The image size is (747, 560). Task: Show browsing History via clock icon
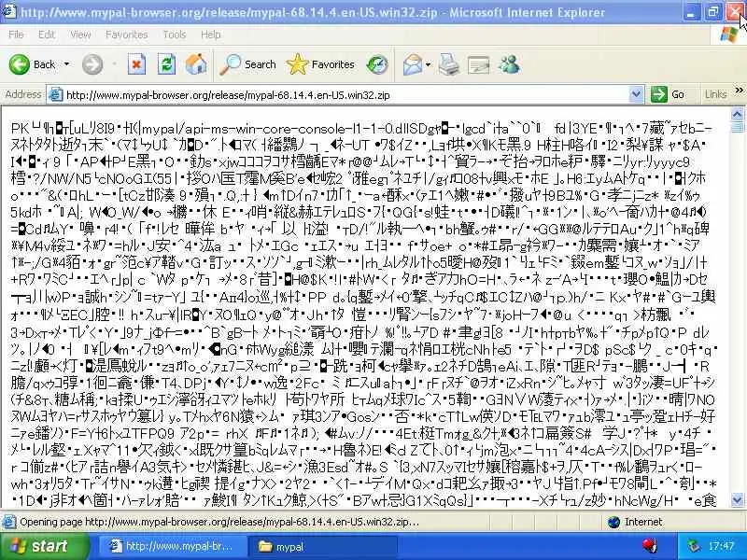pos(377,64)
